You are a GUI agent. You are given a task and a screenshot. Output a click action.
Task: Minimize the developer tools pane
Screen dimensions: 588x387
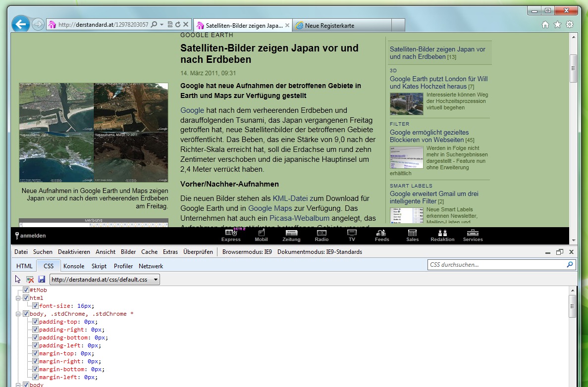click(548, 252)
